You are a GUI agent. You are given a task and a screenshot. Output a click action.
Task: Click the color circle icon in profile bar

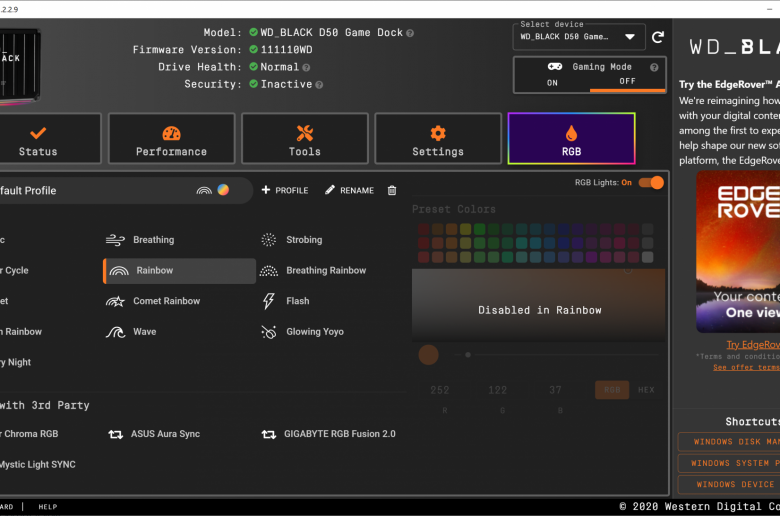(223, 190)
